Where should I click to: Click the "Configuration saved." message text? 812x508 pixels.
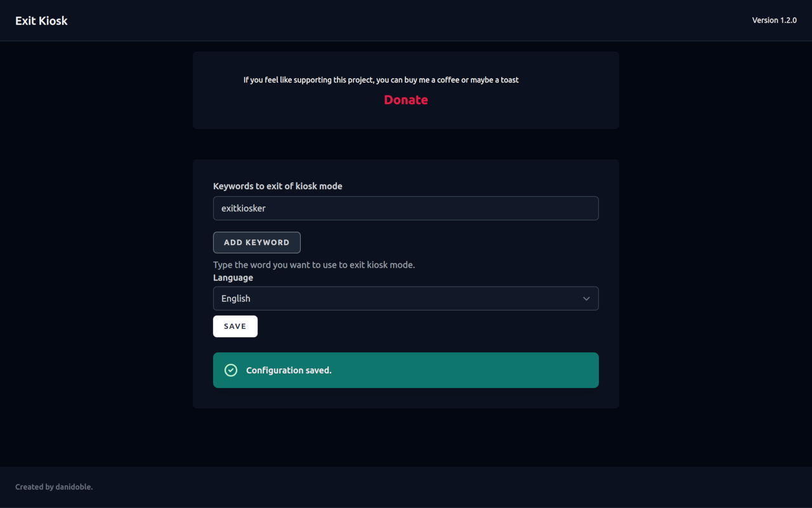coord(289,370)
